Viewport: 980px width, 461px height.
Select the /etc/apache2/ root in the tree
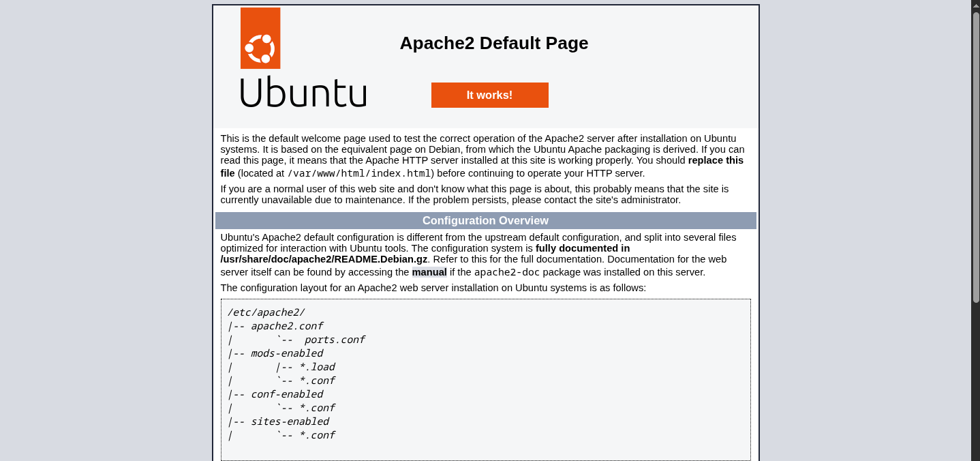pos(266,312)
